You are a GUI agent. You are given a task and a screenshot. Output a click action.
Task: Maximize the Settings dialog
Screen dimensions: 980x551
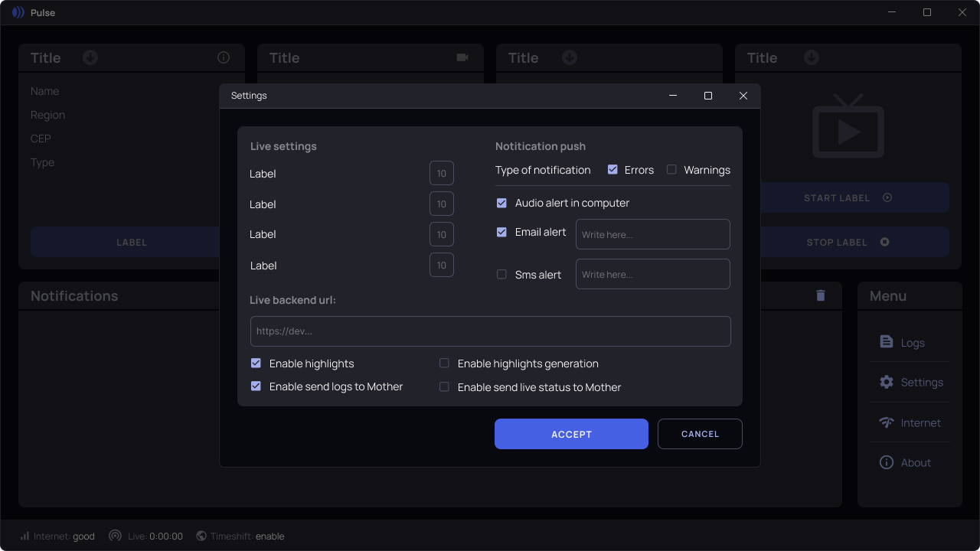click(x=708, y=96)
